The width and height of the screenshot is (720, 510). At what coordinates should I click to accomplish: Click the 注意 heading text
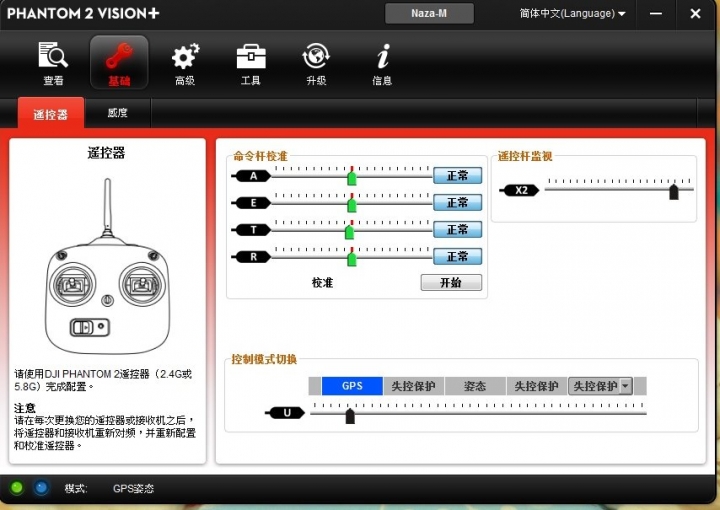(25, 408)
